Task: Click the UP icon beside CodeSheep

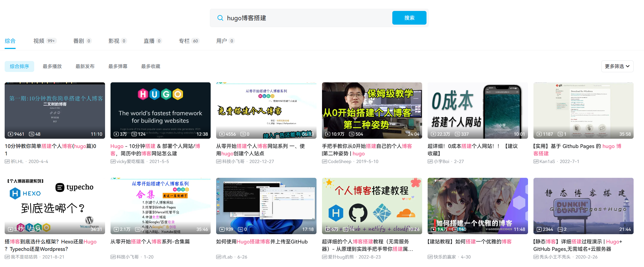Action: coord(324,161)
